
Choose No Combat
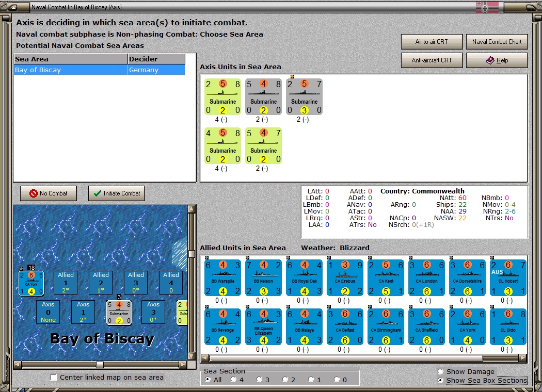point(49,193)
